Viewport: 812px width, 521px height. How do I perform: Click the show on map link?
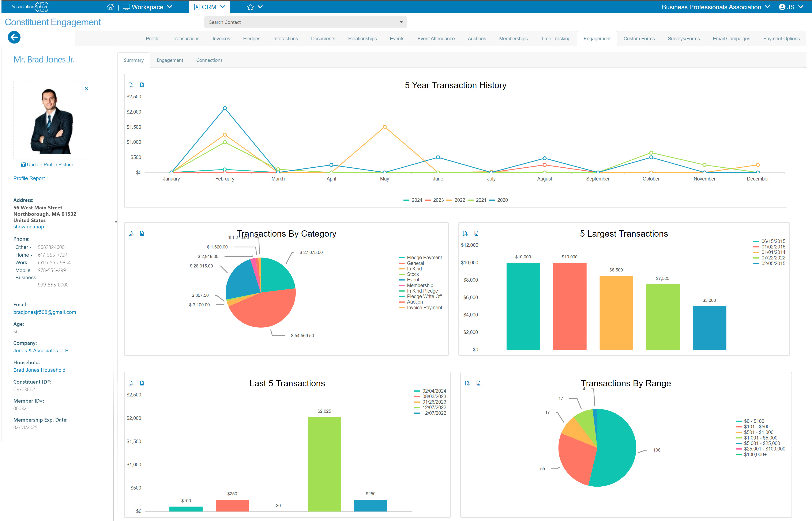29,227
